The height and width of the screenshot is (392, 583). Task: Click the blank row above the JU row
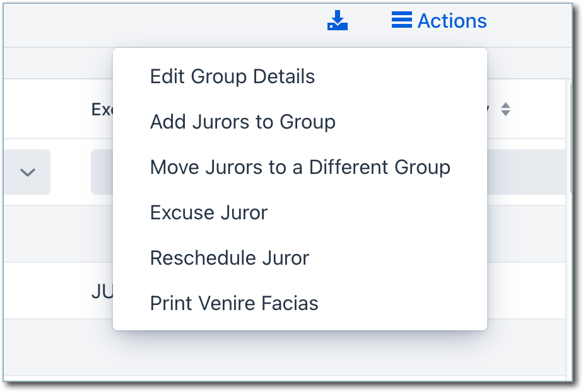coord(57,234)
